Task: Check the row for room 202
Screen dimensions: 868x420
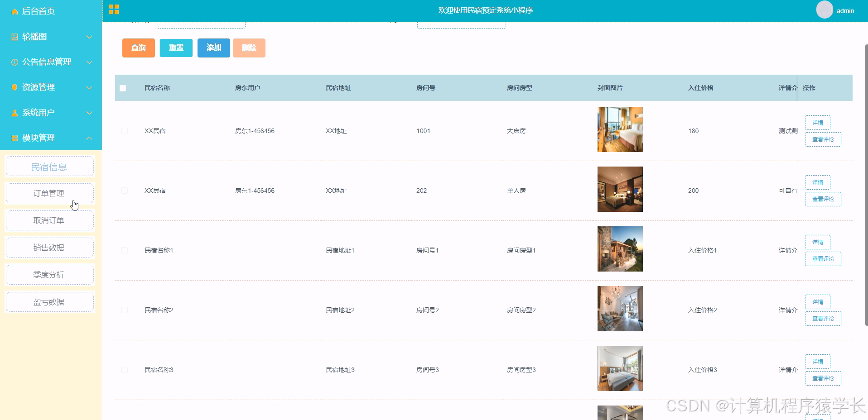Action: pyautogui.click(x=125, y=191)
